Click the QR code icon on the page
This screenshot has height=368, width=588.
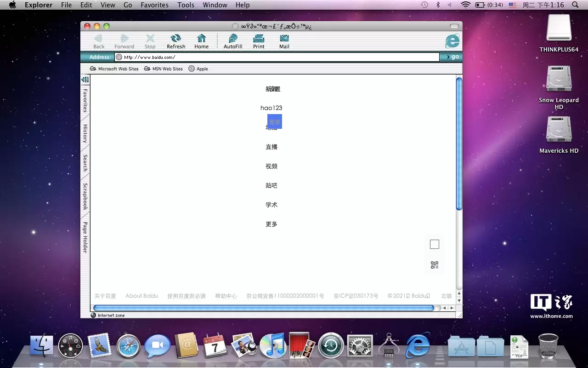pyautogui.click(x=434, y=264)
